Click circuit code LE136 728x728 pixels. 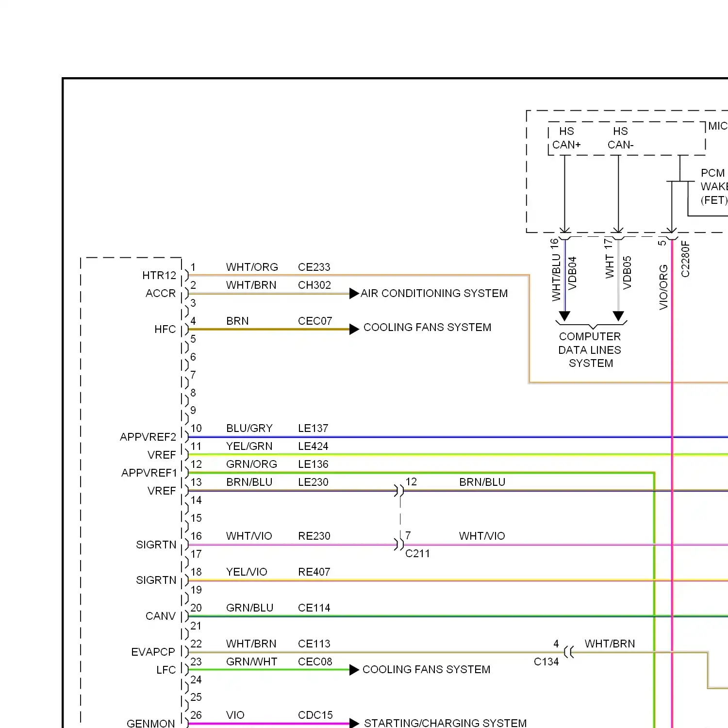point(313,464)
